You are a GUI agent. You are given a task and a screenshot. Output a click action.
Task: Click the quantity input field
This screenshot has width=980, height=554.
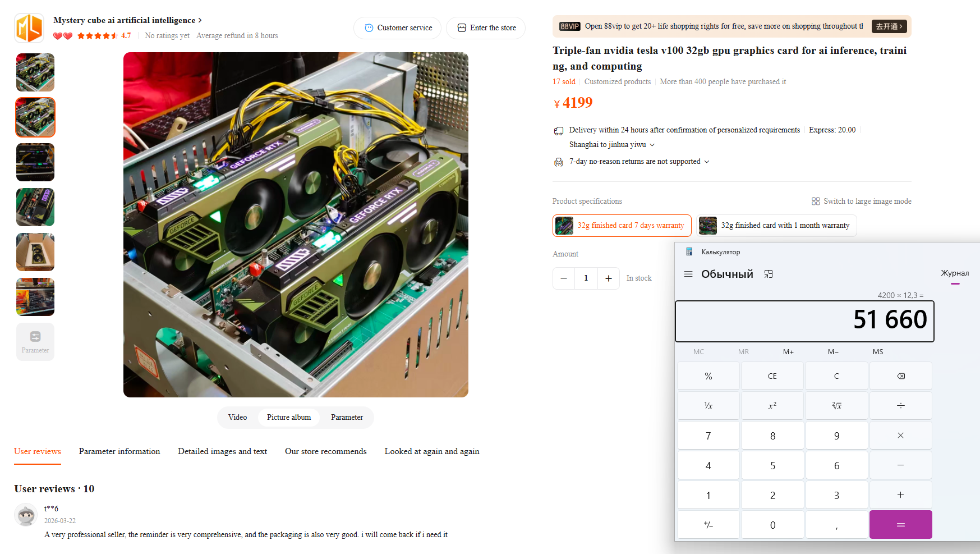click(x=586, y=278)
